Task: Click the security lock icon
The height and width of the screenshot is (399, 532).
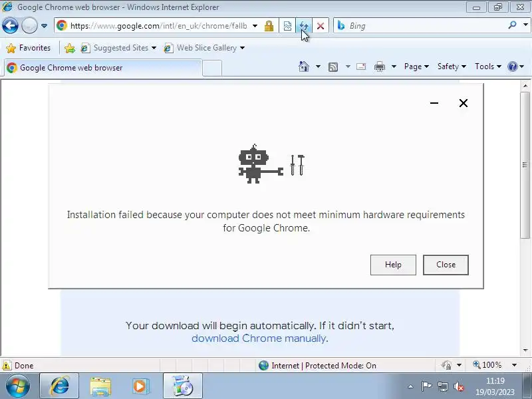Action: [x=269, y=26]
